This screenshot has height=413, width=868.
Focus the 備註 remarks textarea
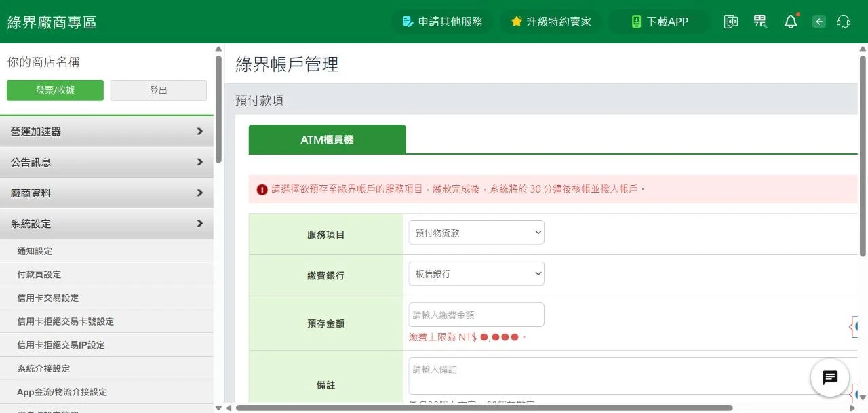pyautogui.click(x=633, y=376)
